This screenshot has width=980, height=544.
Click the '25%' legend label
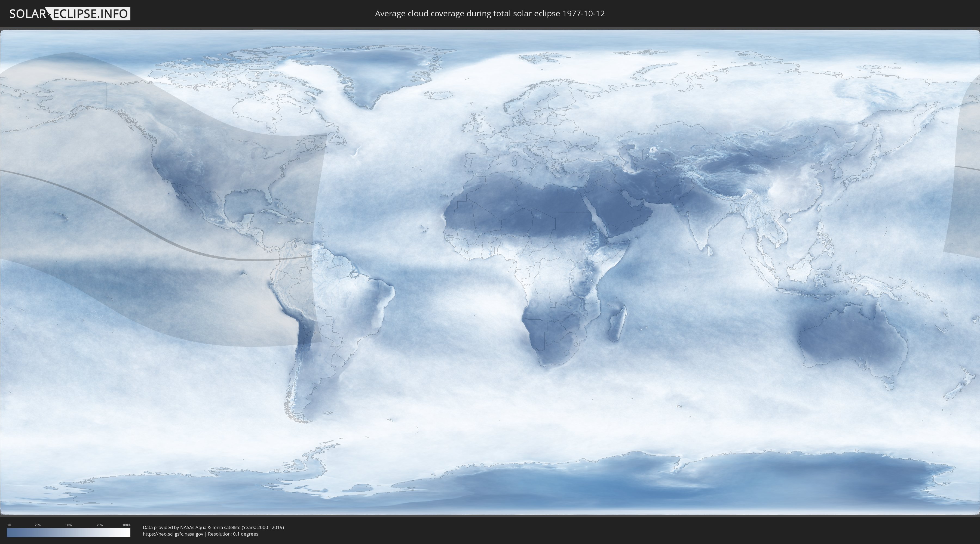38,525
